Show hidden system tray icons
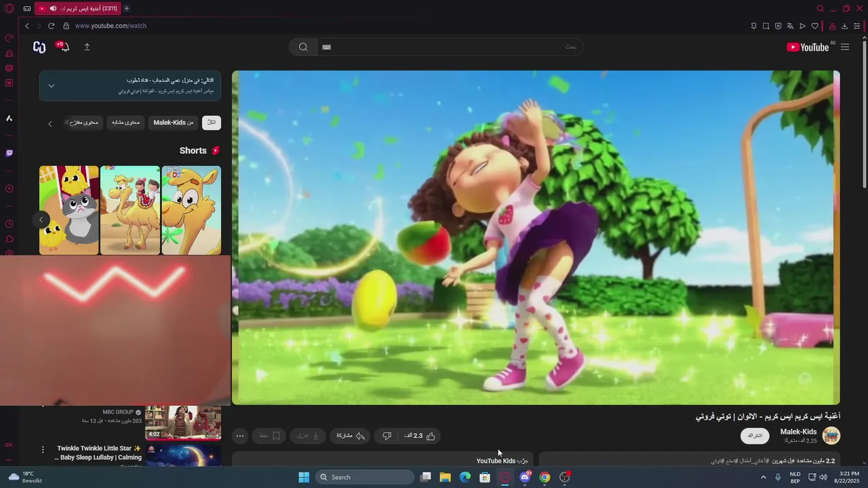 coord(763,477)
